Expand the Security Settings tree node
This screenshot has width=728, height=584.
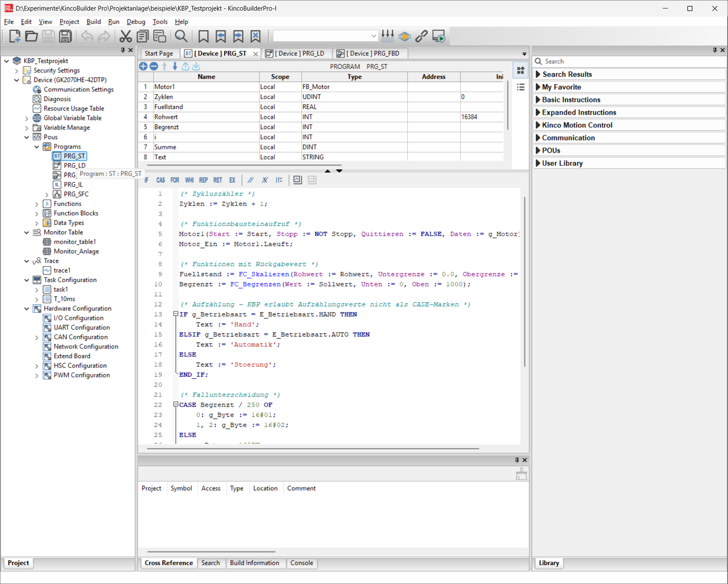(17, 71)
